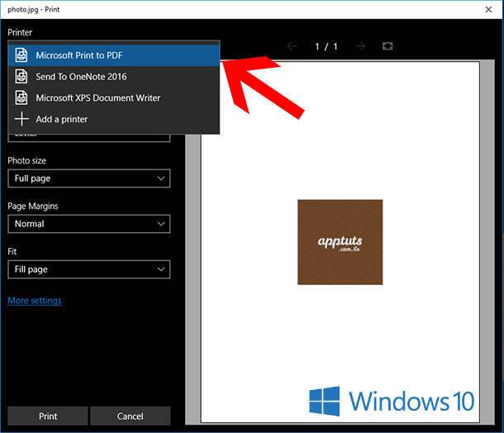Click the printer icon beside Microsoft Print to PDF
The height and width of the screenshot is (433, 504).
21,55
